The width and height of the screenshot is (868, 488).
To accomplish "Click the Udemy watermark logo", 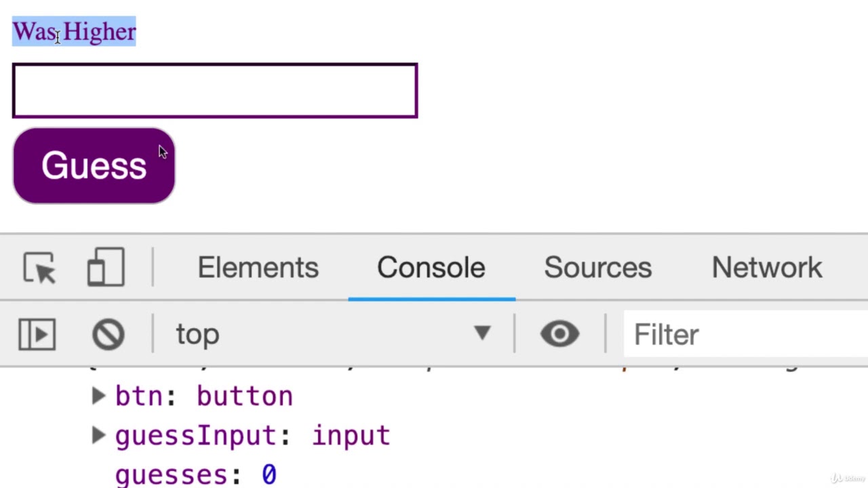I will (x=848, y=478).
